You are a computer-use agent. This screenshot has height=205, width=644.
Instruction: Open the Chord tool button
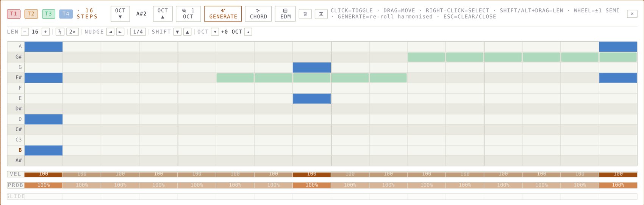click(x=258, y=14)
